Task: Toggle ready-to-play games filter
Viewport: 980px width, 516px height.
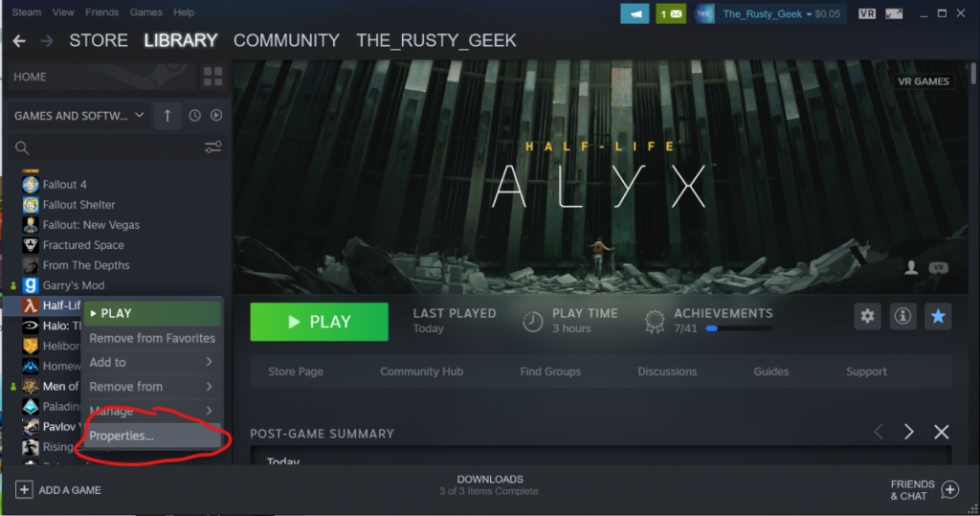Action: coord(216,115)
